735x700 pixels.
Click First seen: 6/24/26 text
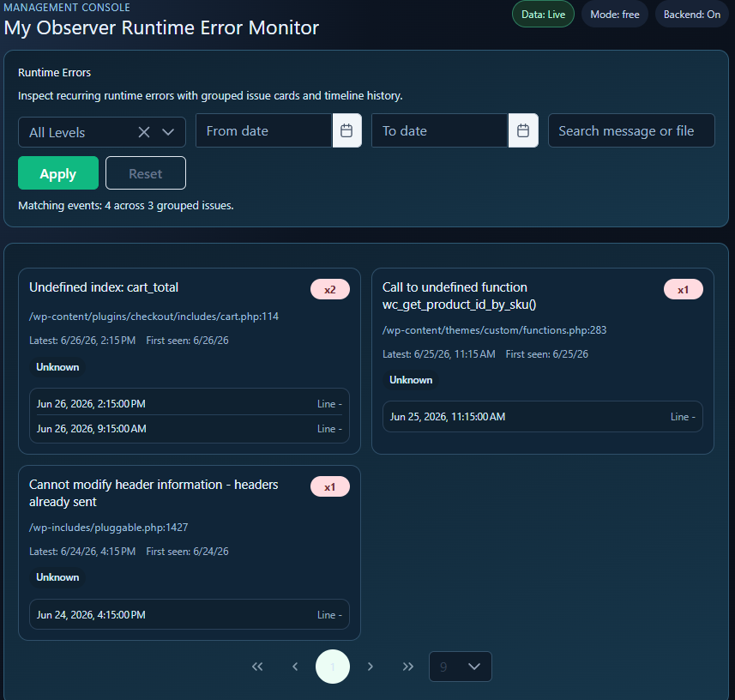(x=188, y=552)
